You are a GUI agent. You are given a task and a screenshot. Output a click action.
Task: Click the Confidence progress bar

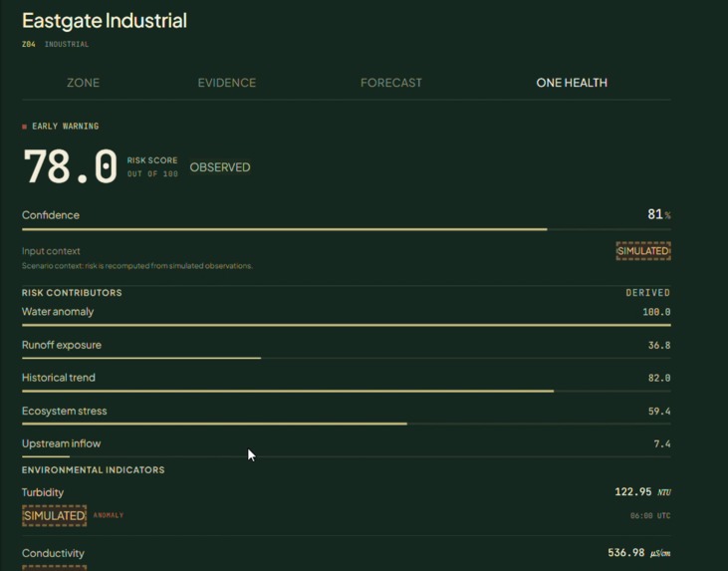(347, 229)
